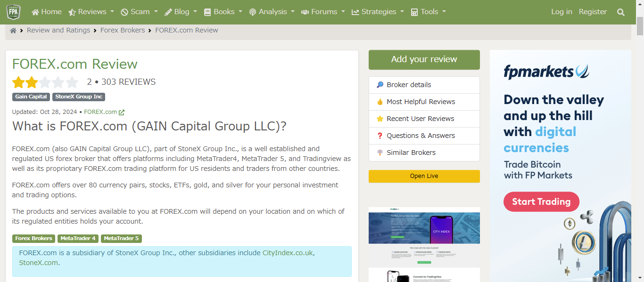Click the fpmarkets logo in ad

pos(546,72)
